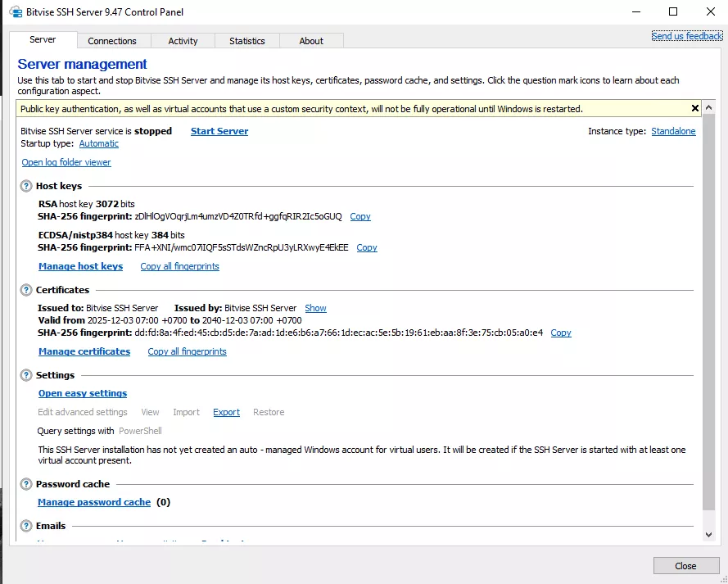Screen dimensions: 728x584
Task: Click the Certificates help question mark icon
Action: pyautogui.click(x=26, y=290)
